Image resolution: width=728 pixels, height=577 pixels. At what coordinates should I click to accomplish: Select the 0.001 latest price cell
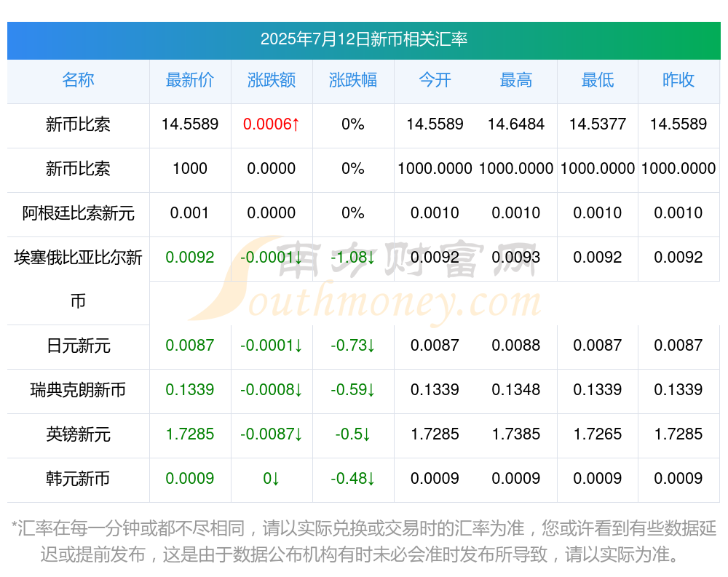tap(190, 213)
